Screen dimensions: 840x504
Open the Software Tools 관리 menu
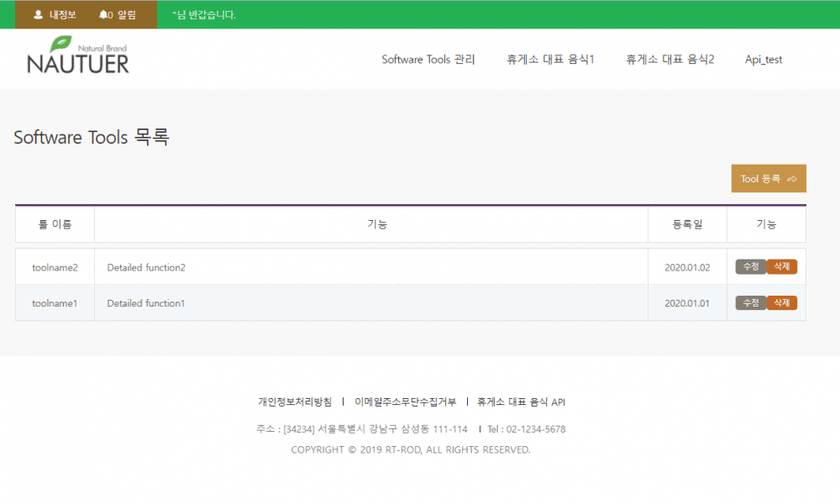coord(428,60)
